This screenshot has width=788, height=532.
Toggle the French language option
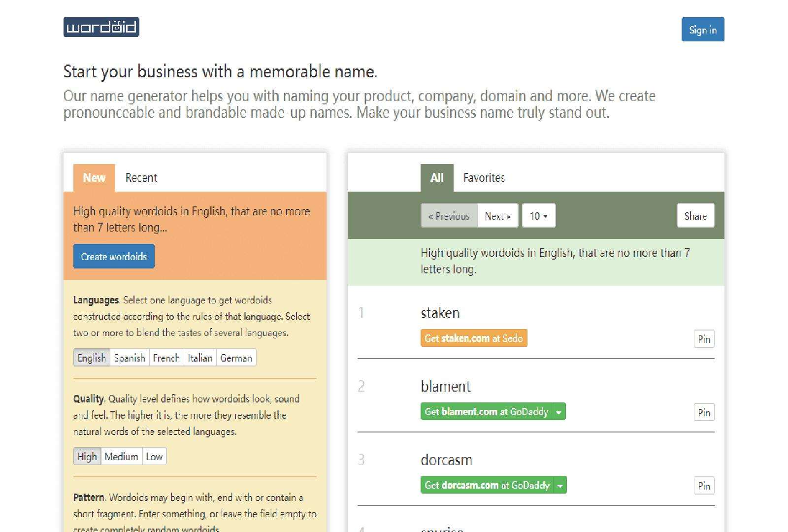pos(166,358)
